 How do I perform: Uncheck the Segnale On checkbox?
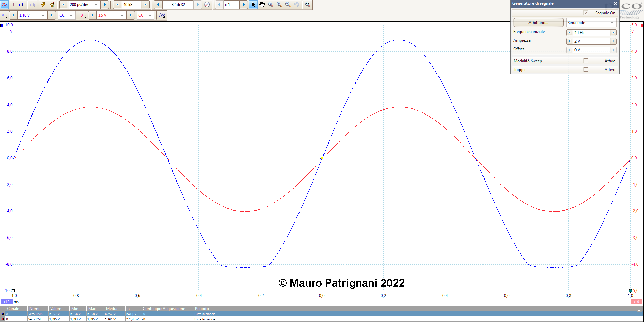point(586,13)
